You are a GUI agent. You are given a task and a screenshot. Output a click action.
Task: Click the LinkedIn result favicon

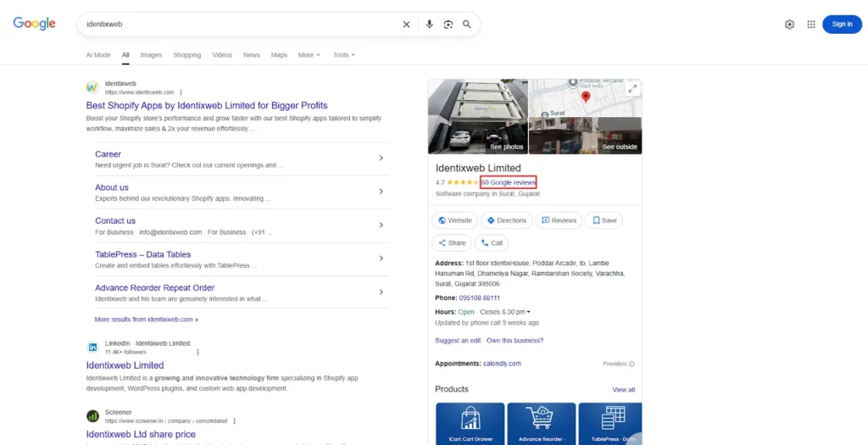(92, 348)
